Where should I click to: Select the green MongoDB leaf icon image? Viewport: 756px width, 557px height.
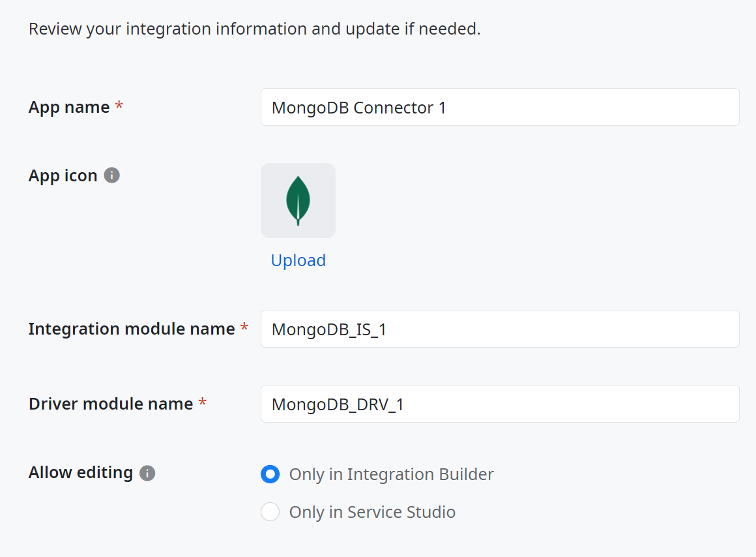click(298, 200)
